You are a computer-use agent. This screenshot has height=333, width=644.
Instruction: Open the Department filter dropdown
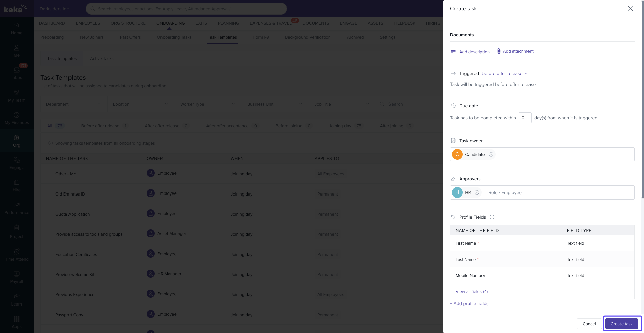(x=73, y=104)
